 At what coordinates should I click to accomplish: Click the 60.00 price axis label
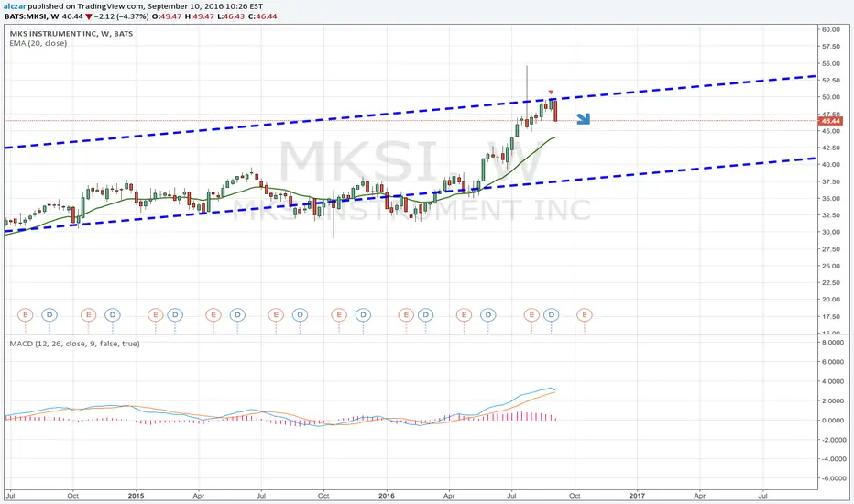830,30
